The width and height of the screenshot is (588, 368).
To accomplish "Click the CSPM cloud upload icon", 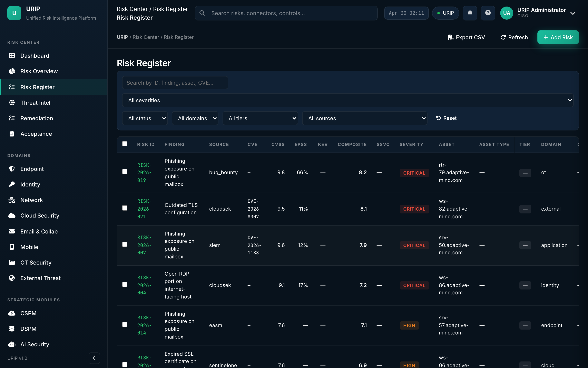I will [12, 313].
